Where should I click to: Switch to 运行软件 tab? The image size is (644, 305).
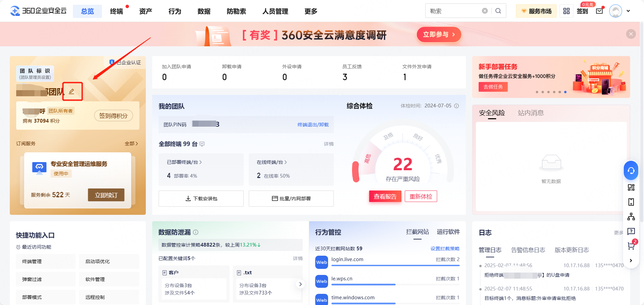tap(448, 232)
